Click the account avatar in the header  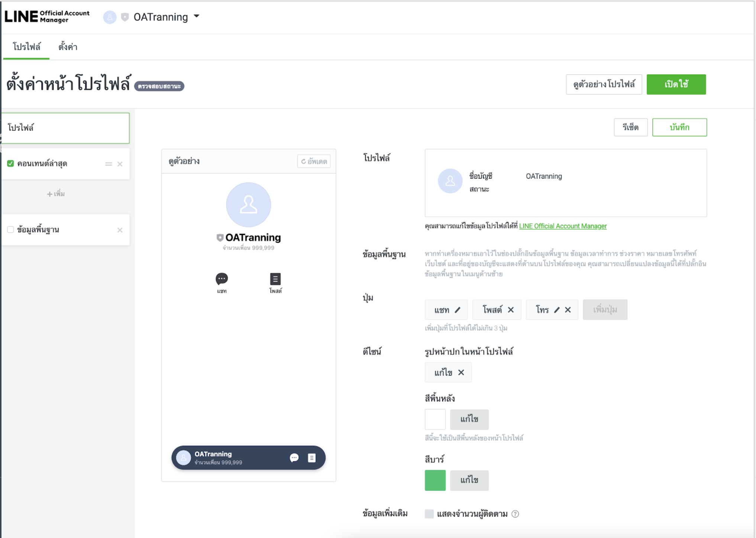[110, 17]
